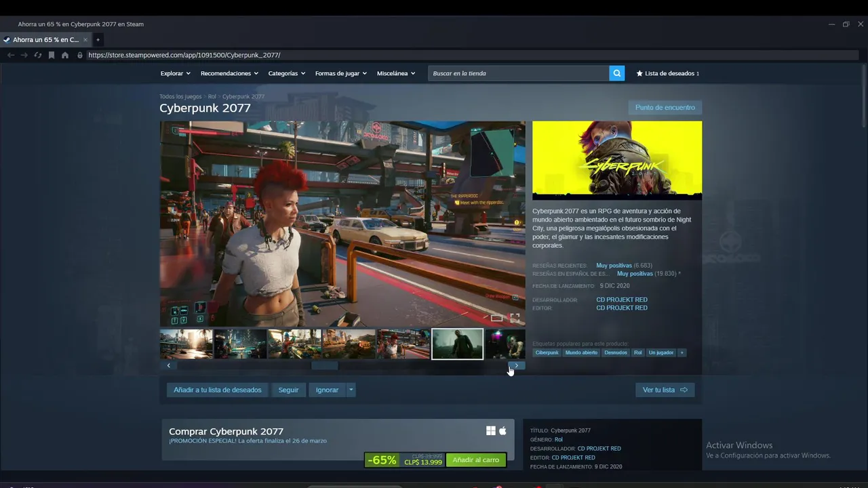Click developer link CD PROJEKT RED
868x488 pixels.
click(x=622, y=300)
